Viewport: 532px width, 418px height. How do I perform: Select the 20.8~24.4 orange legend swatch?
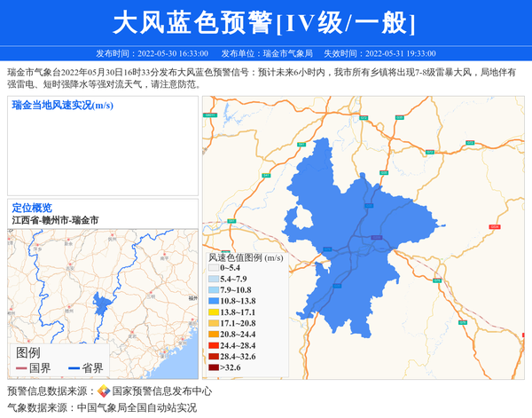tap(214, 335)
